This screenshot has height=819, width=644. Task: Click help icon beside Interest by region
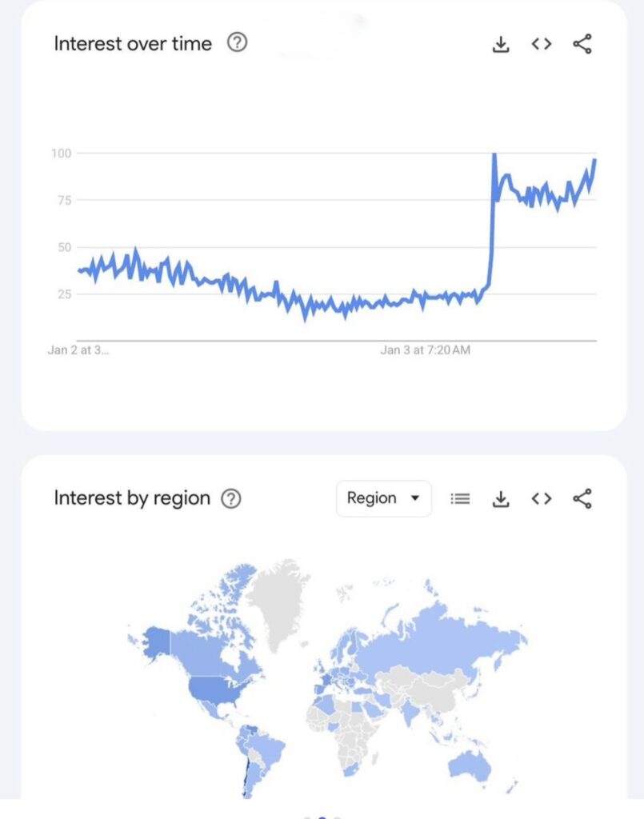(x=230, y=498)
